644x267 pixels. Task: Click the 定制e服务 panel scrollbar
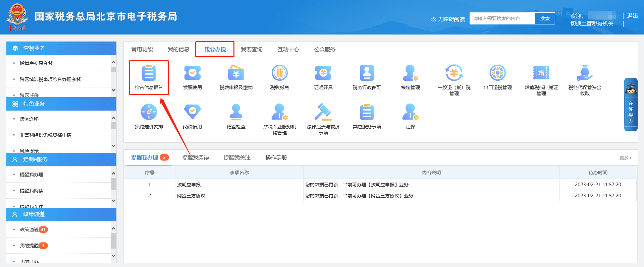coord(113,187)
